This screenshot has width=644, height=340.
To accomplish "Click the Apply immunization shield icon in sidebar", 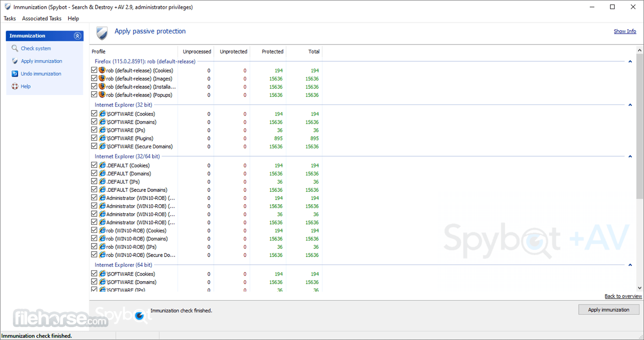I will tap(15, 61).
